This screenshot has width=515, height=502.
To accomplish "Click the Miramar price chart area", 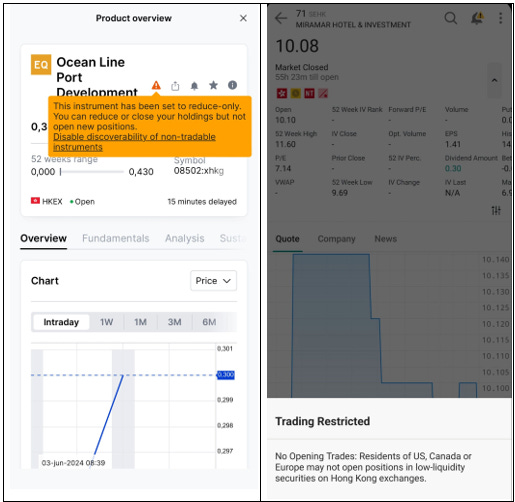I will tap(373, 325).
